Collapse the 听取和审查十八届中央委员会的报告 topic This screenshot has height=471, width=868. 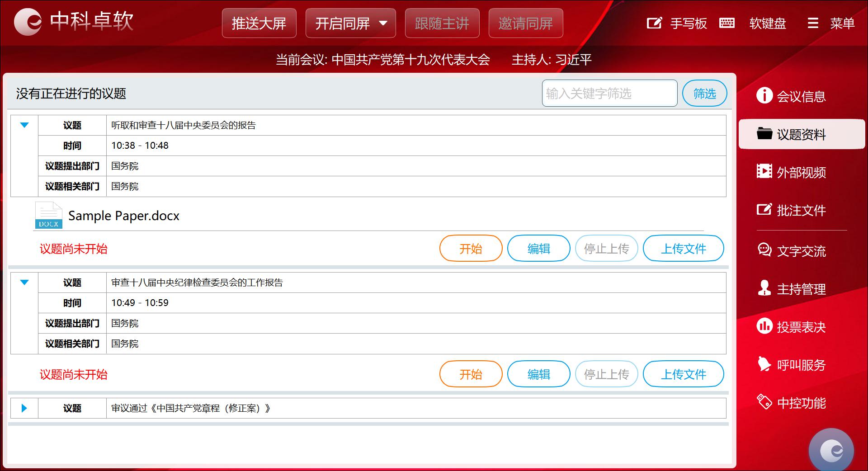click(24, 125)
